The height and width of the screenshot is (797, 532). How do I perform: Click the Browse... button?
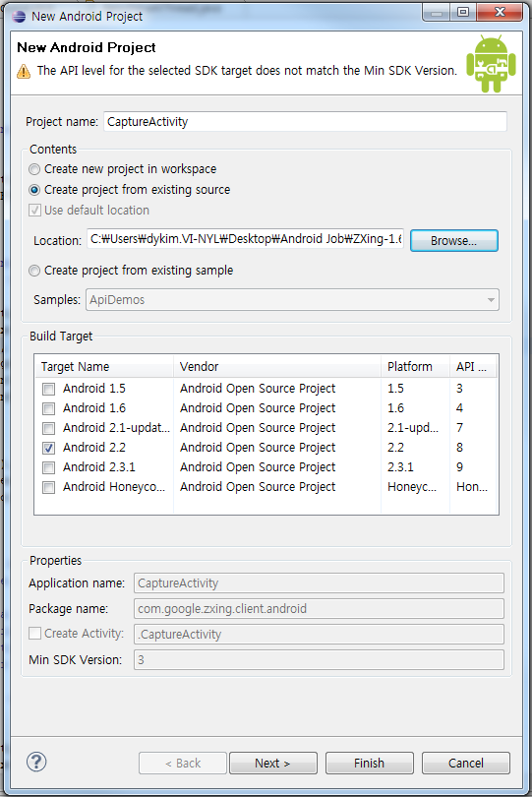(x=453, y=240)
